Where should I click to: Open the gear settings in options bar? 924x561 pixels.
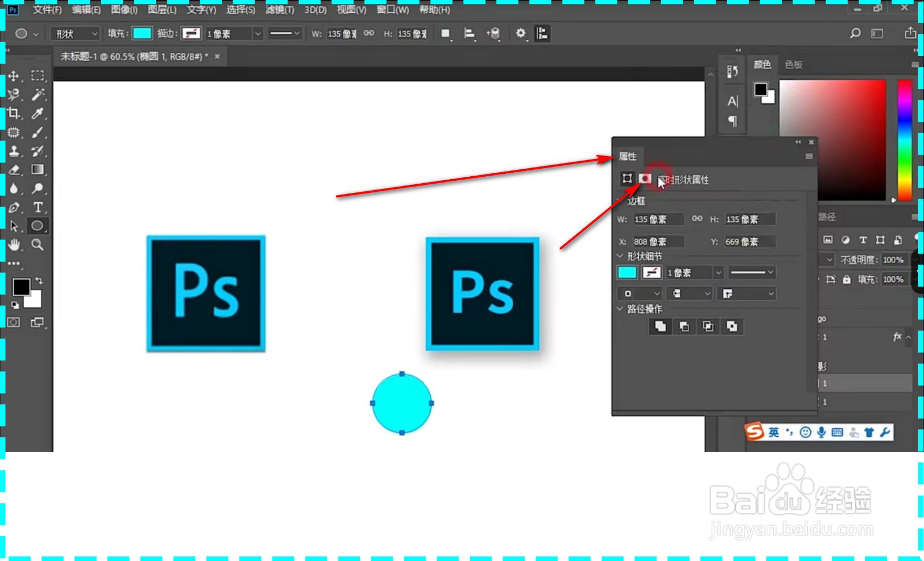(x=520, y=34)
